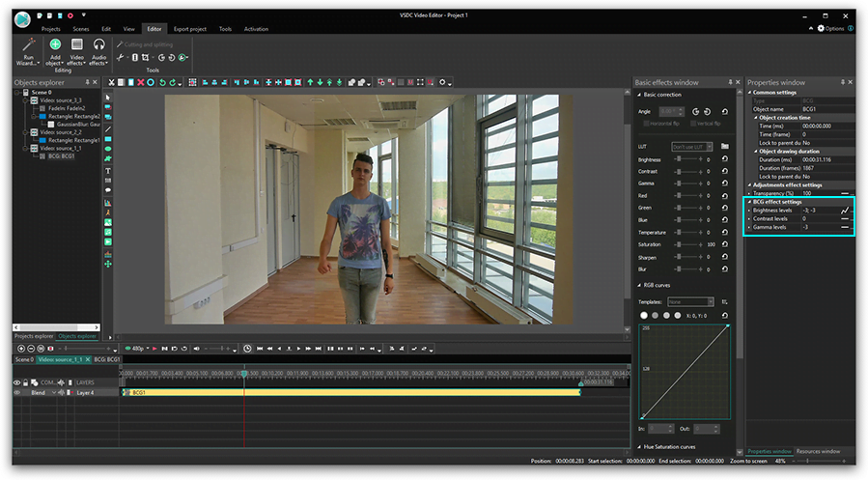This screenshot has width=868, height=480.
Task: Click the Brightness levels curve icon in Properties
Action: (x=844, y=211)
